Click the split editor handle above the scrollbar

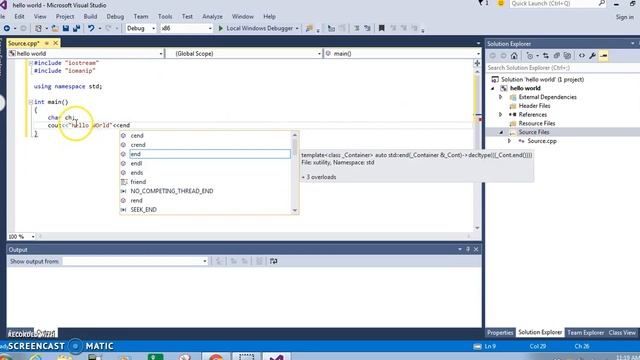click(x=477, y=63)
